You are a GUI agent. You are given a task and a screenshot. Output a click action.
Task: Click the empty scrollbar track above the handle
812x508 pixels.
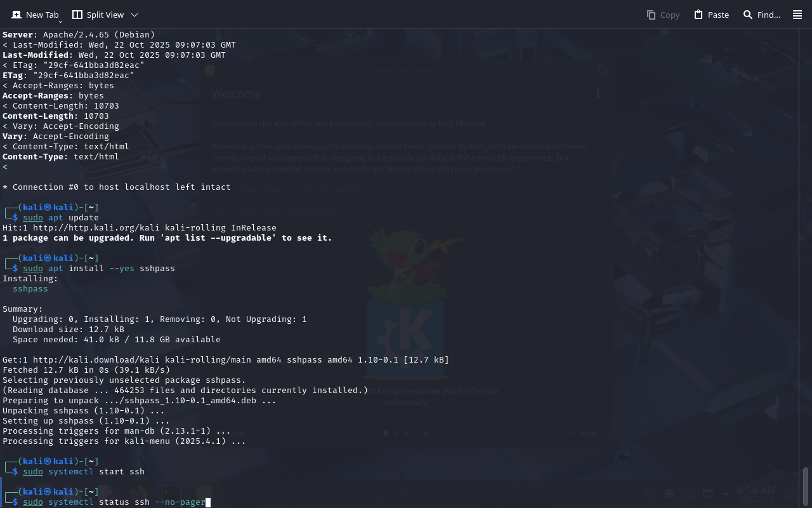tap(806, 254)
